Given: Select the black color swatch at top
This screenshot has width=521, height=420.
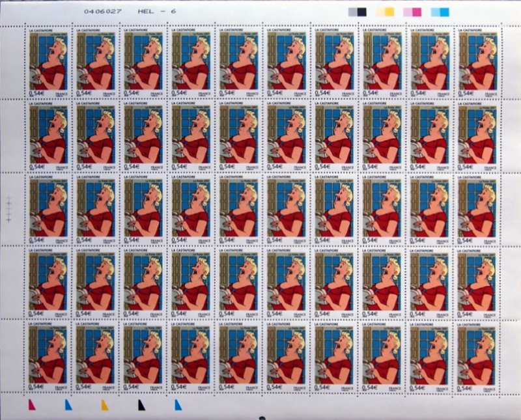Looking at the screenshot, I should (362, 12).
